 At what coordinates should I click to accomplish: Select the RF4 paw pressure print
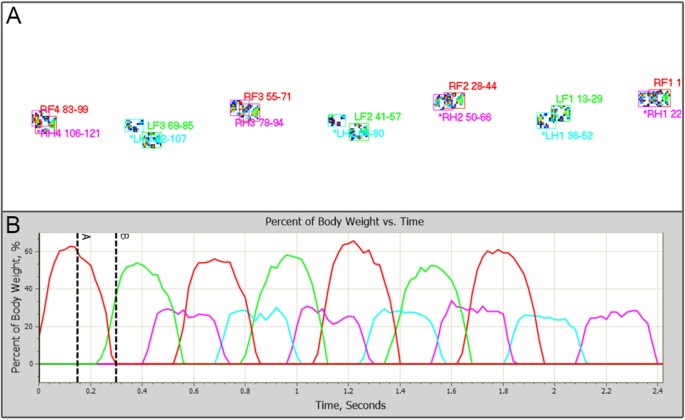tap(46, 125)
